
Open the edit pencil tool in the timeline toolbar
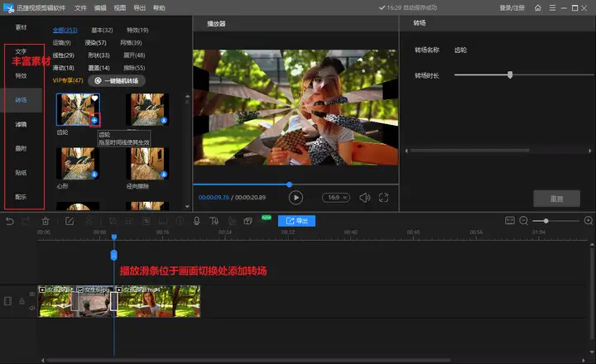click(70, 221)
